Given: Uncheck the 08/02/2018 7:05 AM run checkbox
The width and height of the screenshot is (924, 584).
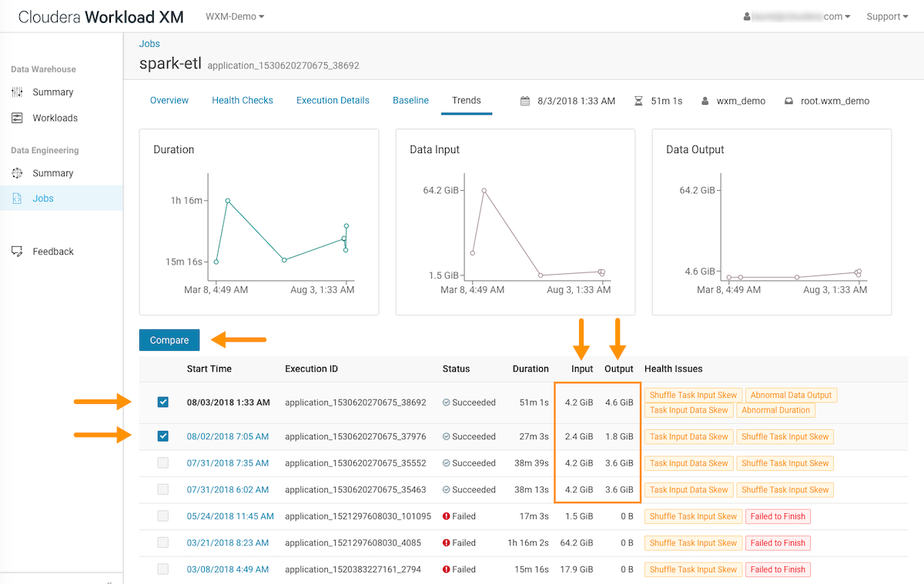Looking at the screenshot, I should click(162, 436).
